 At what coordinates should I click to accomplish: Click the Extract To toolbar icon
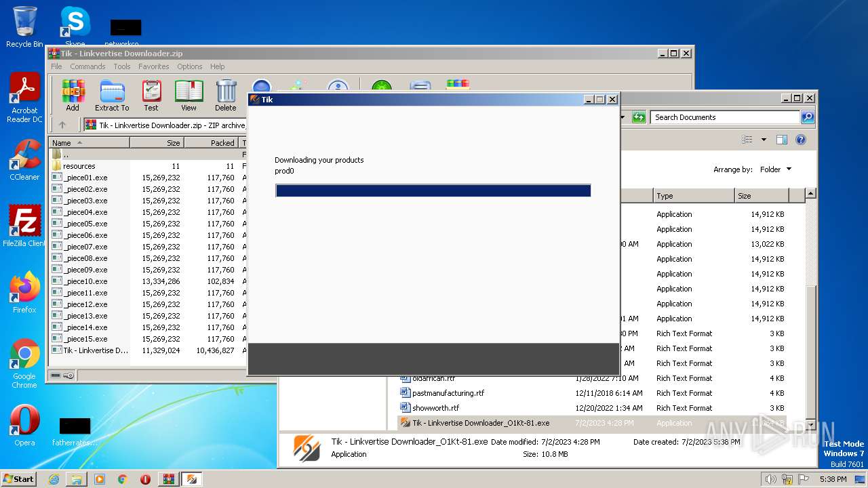112,95
